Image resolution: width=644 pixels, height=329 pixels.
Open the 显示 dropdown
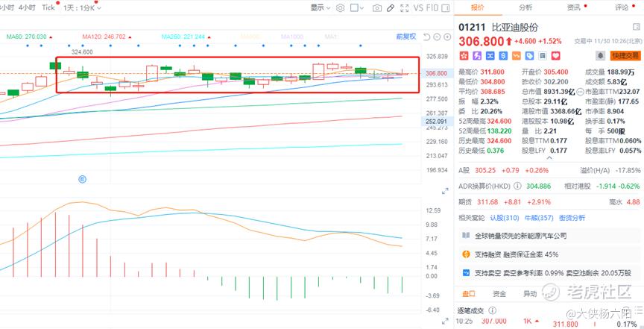pyautogui.click(x=320, y=7)
